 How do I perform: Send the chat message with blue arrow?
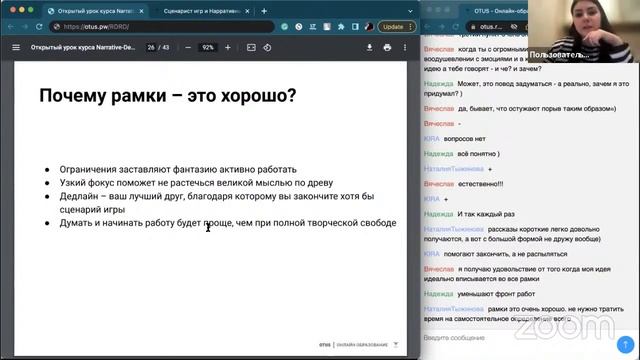coord(625,344)
